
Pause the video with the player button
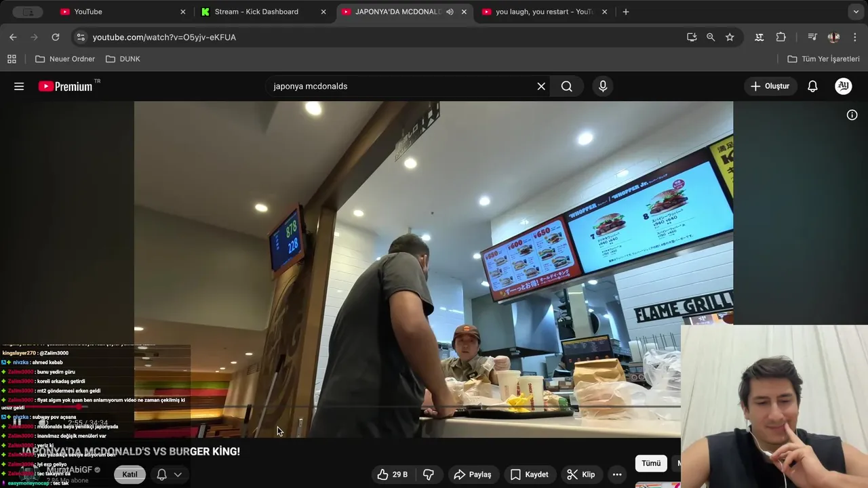pyautogui.click(x=18, y=422)
